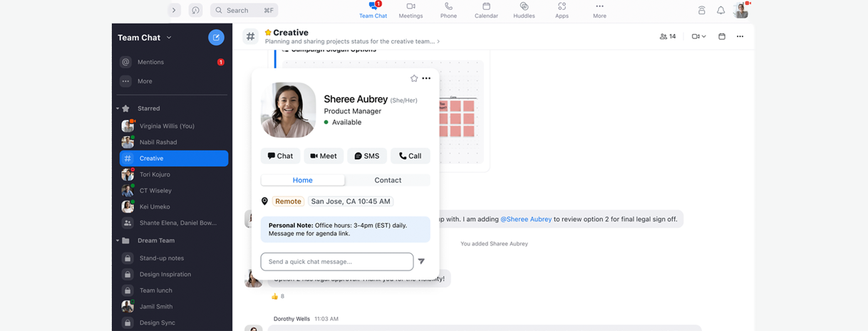View the 14 channel members
Viewport: 868px width, 331px height.
point(668,36)
